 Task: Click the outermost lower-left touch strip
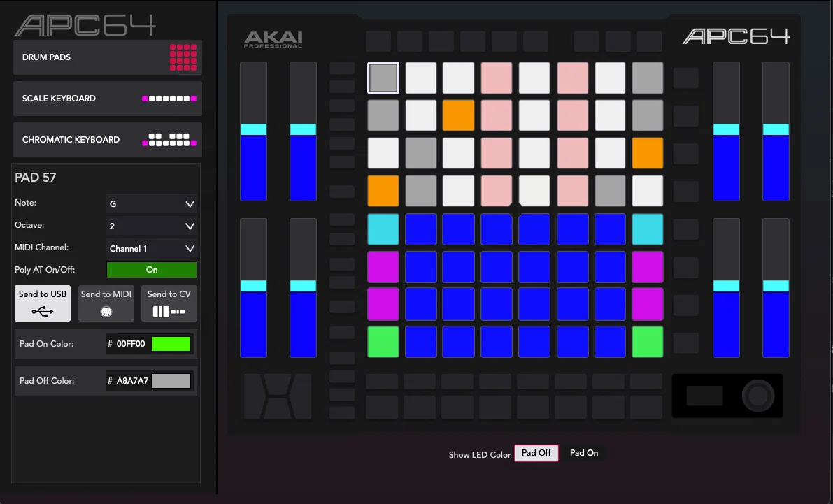tap(253, 288)
